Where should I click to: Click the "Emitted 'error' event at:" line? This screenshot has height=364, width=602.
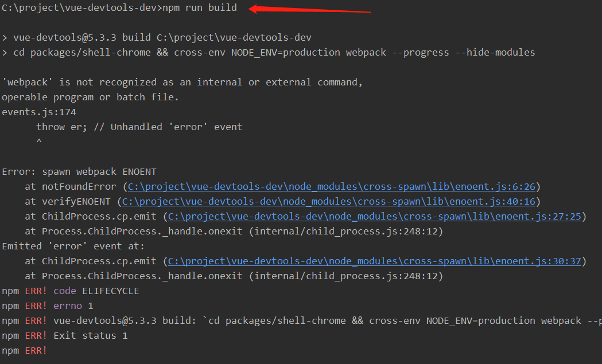tap(73, 246)
